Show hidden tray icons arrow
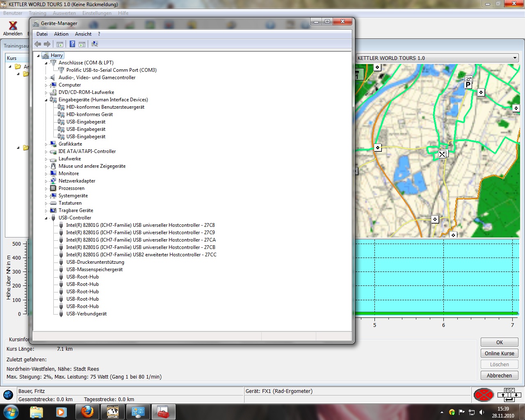This screenshot has height=420, width=525. click(442, 412)
